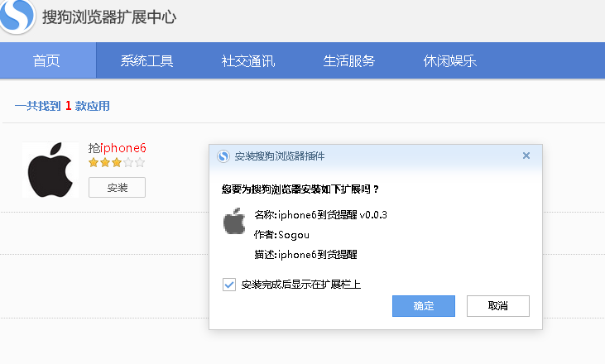Switch to the 社交通讯 tab

[247, 61]
